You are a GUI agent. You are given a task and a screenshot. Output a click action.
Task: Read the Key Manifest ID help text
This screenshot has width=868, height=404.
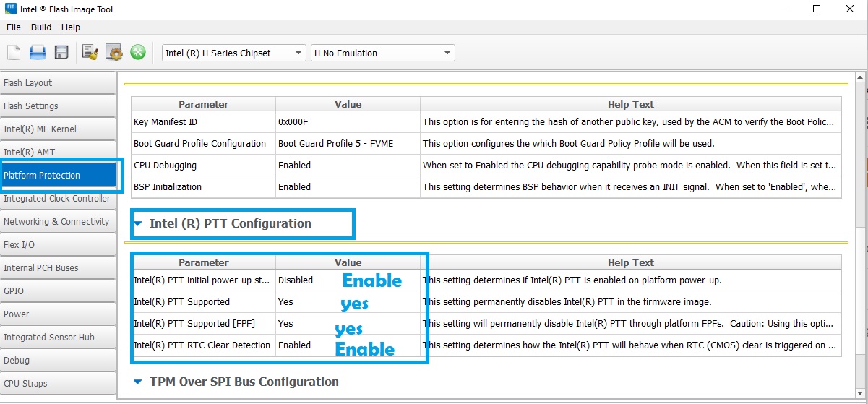coord(631,121)
